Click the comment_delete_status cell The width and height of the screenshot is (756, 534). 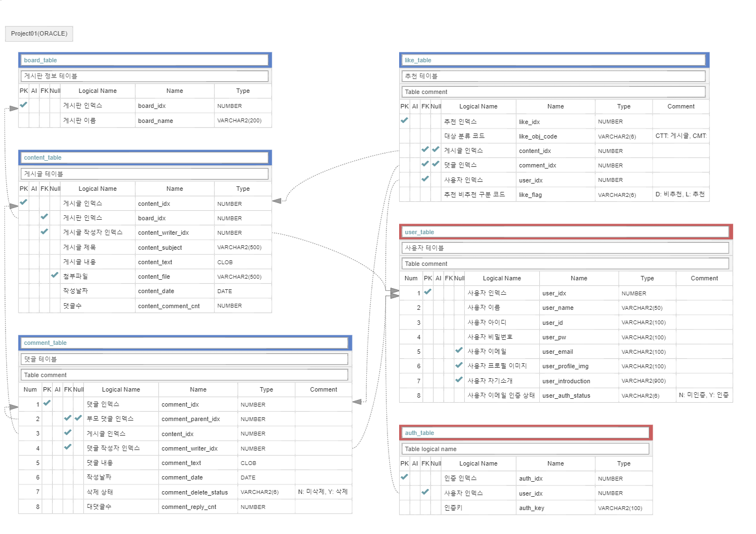(198, 492)
